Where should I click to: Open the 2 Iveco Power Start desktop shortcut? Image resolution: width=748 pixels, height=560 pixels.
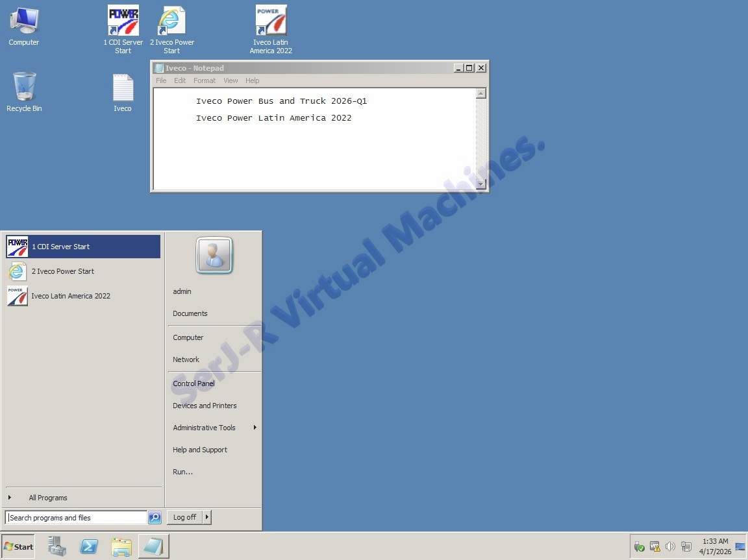(x=172, y=21)
